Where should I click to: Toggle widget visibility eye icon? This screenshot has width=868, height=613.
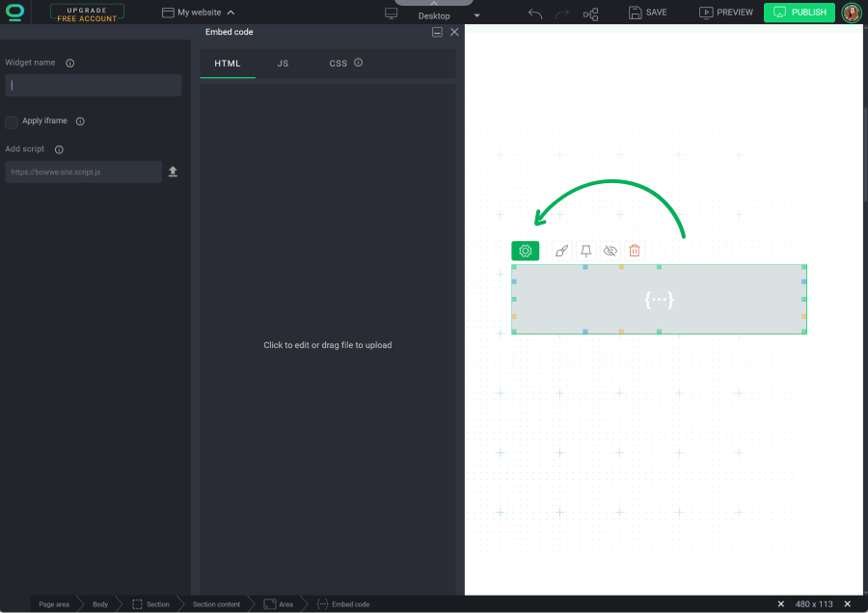tap(610, 251)
